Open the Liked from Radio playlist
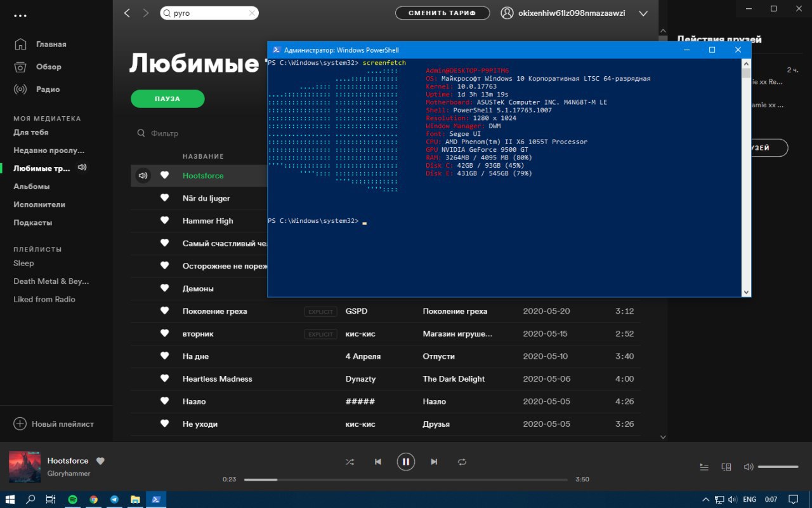This screenshot has height=508, width=812. click(44, 299)
